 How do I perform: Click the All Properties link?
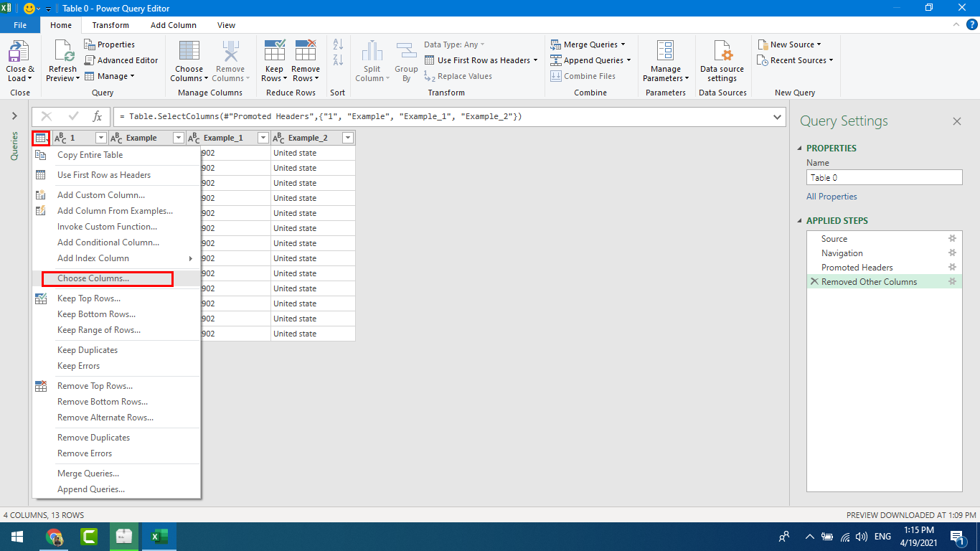831,197
